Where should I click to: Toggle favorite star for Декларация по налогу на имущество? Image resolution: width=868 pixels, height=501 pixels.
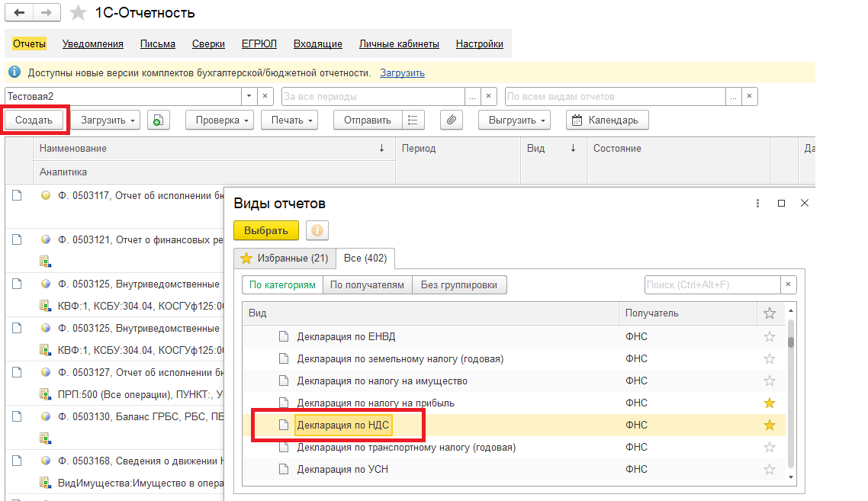pos(770,381)
